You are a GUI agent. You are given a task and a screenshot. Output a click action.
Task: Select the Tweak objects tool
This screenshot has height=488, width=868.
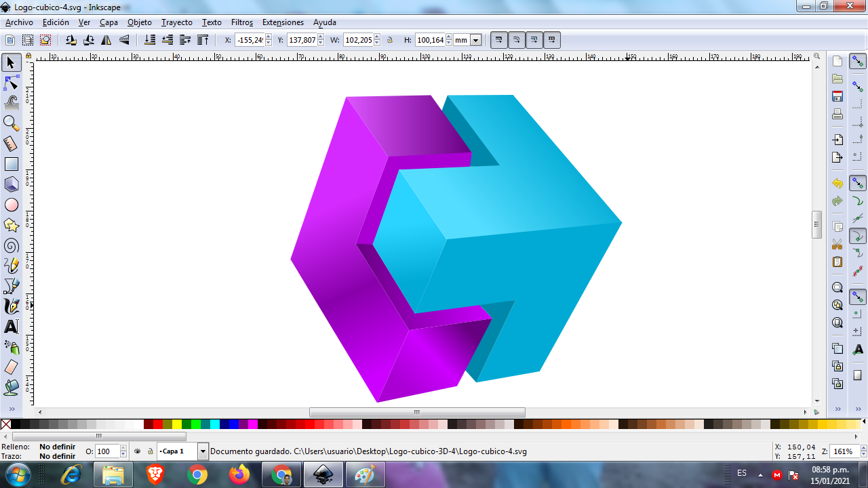[11, 103]
